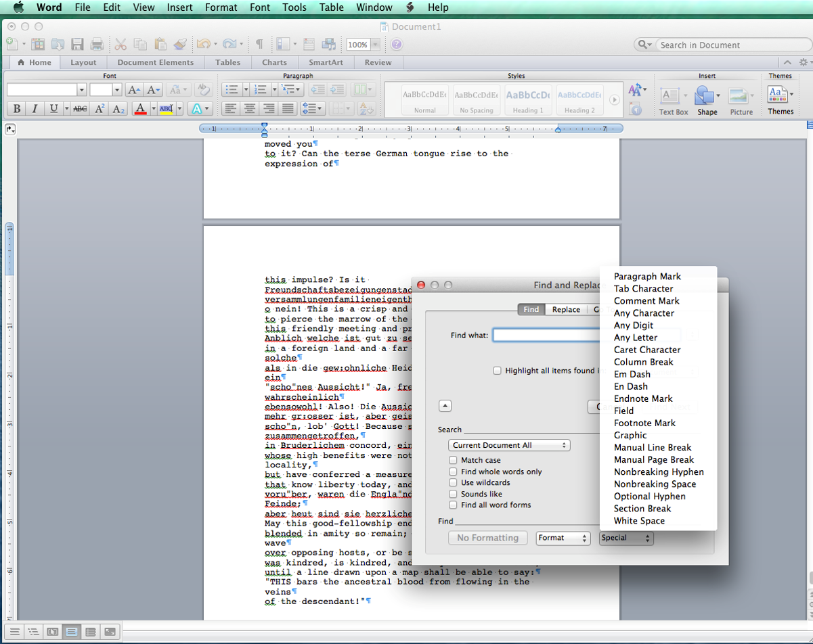Click the Italic formatting icon

(35, 109)
